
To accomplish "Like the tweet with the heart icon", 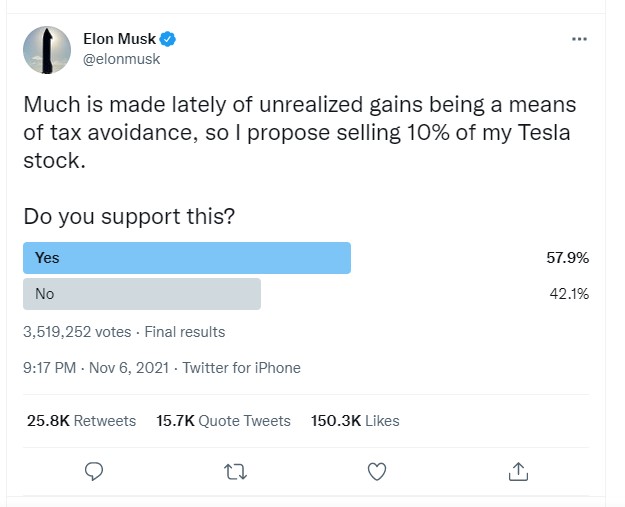I will tap(377, 470).
